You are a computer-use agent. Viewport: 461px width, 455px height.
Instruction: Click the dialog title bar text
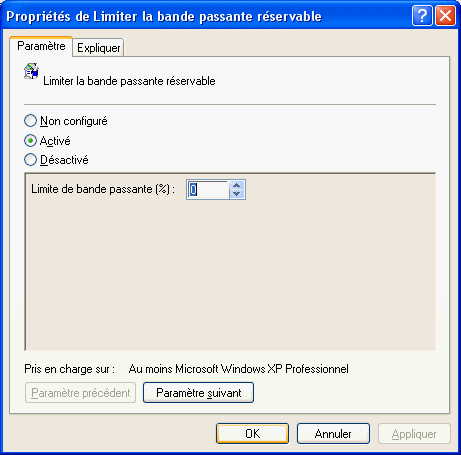164,16
